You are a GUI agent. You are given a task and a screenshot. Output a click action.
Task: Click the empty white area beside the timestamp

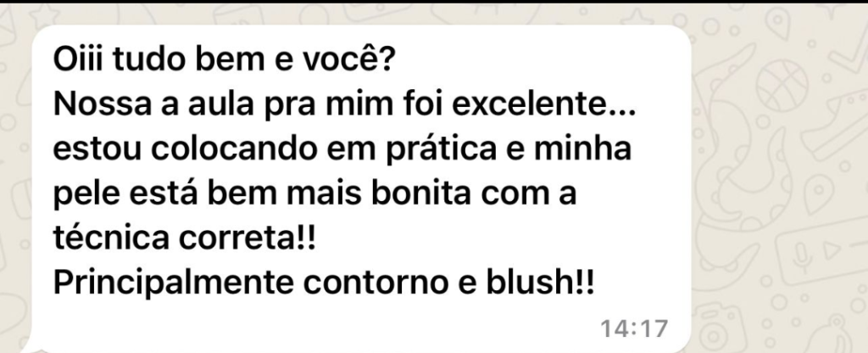coord(332,328)
